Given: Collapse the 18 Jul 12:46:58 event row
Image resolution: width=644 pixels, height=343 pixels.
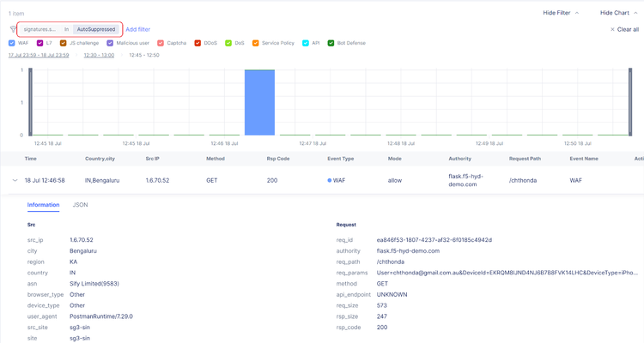Looking at the screenshot, I should coord(15,180).
